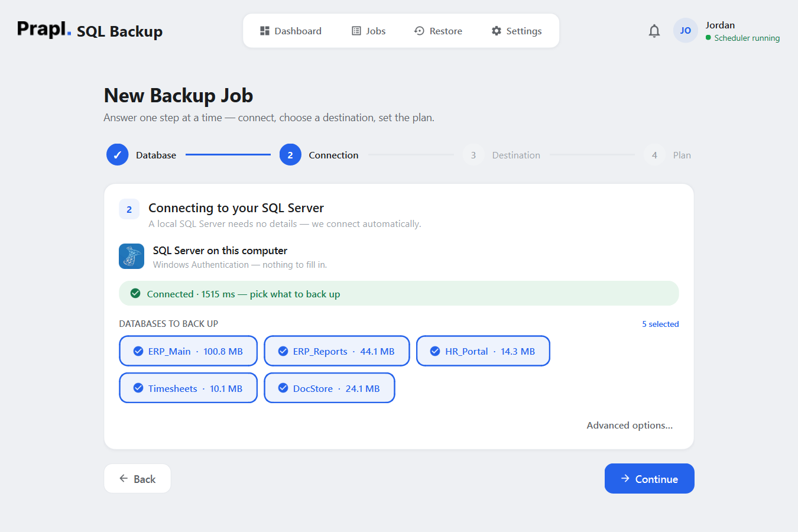Click the 'Windows Authentication' description text

point(240,265)
